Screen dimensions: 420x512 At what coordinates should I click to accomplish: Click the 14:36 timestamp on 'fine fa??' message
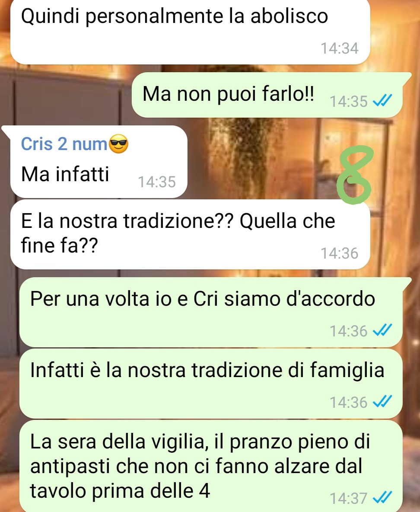coord(339,253)
